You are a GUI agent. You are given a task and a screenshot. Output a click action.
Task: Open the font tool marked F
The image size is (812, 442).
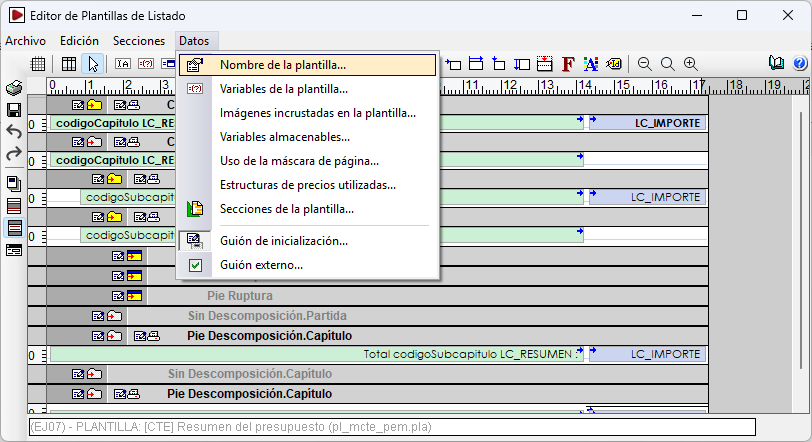(568, 64)
